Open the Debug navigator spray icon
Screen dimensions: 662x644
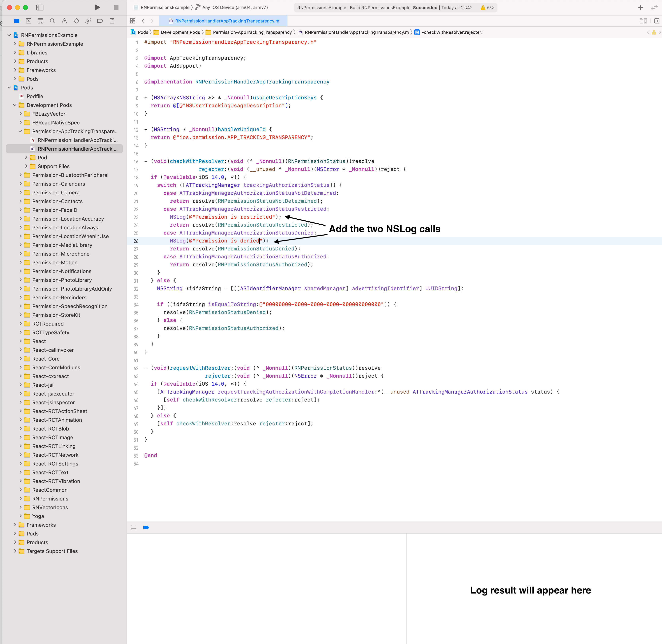tap(88, 21)
